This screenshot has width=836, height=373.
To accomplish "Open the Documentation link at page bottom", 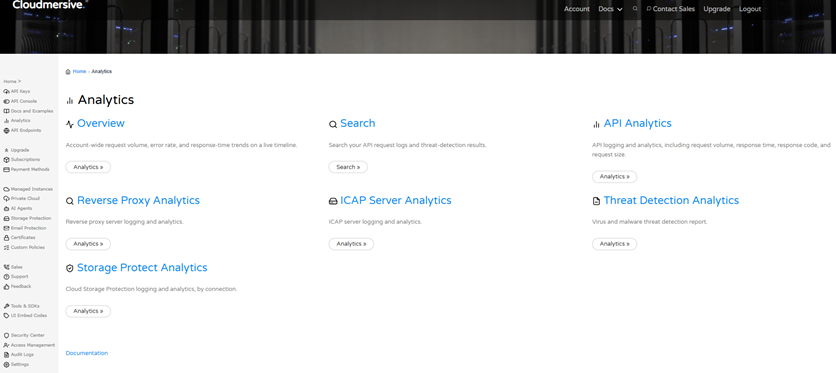I will [x=87, y=353].
